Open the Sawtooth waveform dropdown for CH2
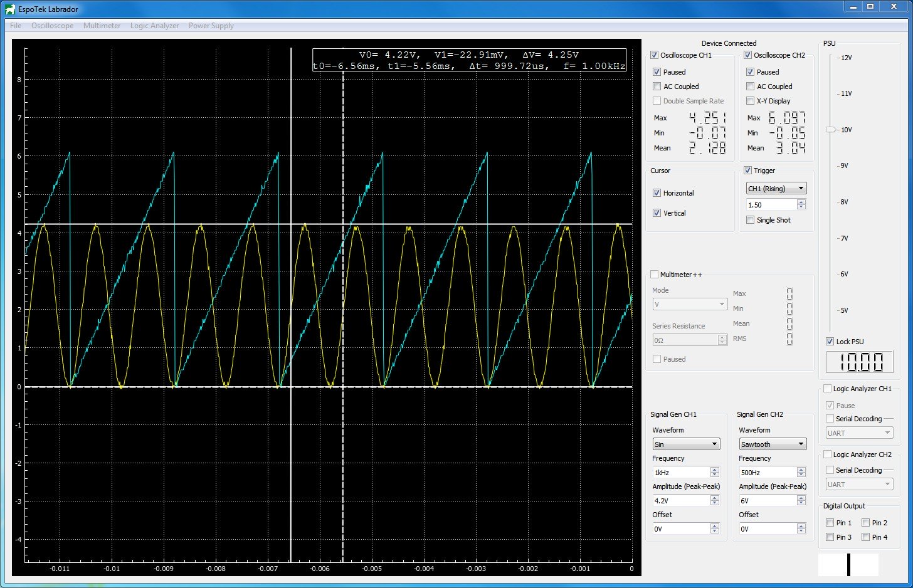 coord(772,443)
